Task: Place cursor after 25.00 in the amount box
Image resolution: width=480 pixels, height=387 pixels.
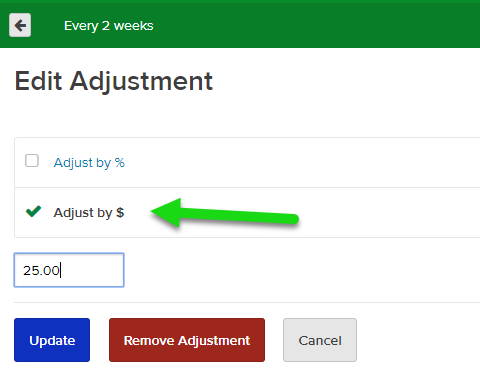Action: (60, 270)
